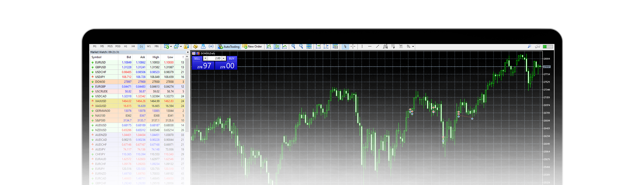This screenshot has height=185, width=644.
Task: Switch chart to candlesticks style
Action: coord(277,47)
